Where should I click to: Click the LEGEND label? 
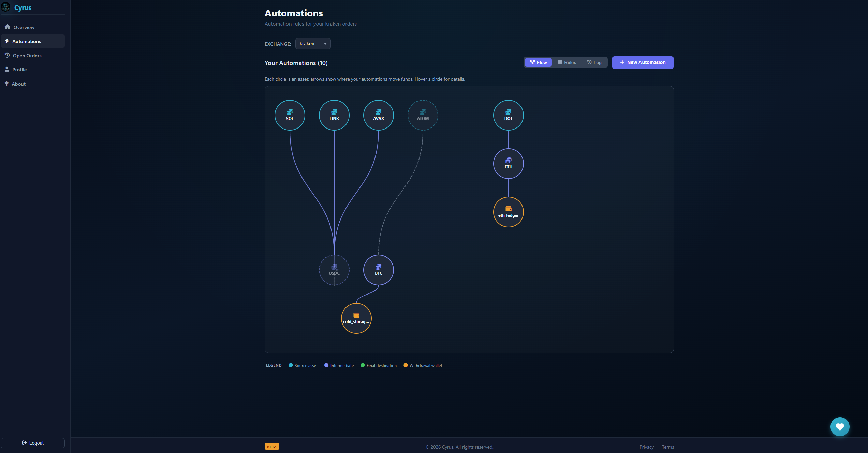coord(274,365)
